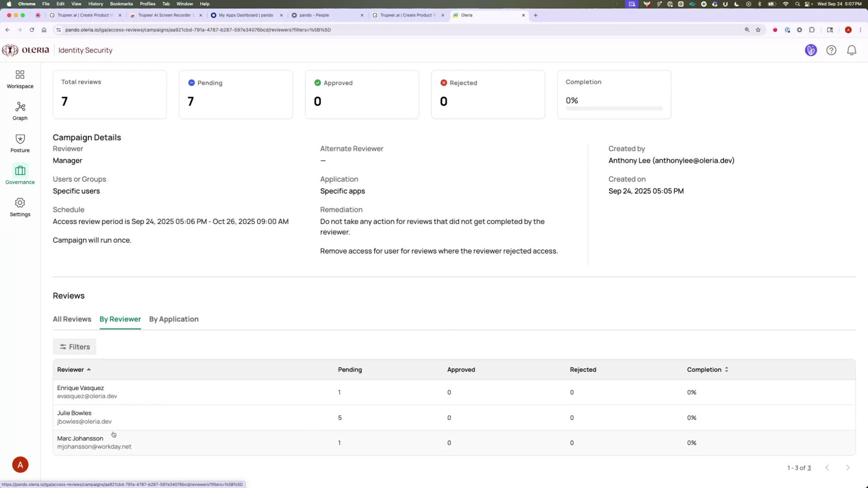Toggle the Reviewer column sort

pos(73,369)
